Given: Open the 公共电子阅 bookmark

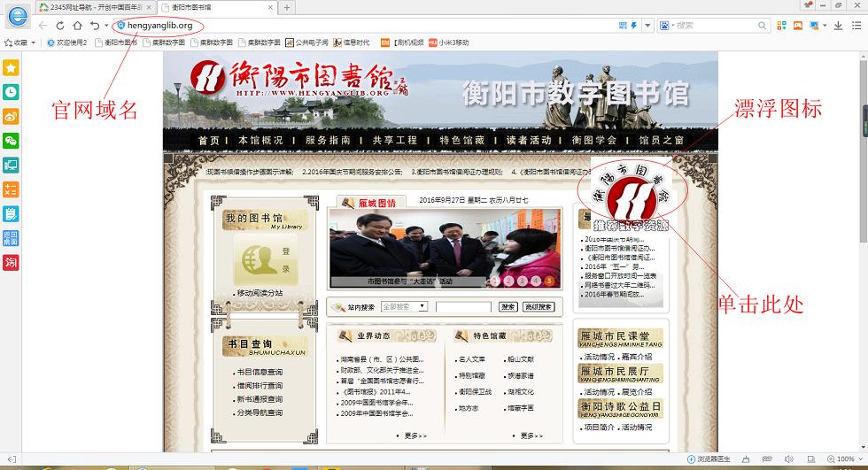Looking at the screenshot, I should click(x=306, y=42).
